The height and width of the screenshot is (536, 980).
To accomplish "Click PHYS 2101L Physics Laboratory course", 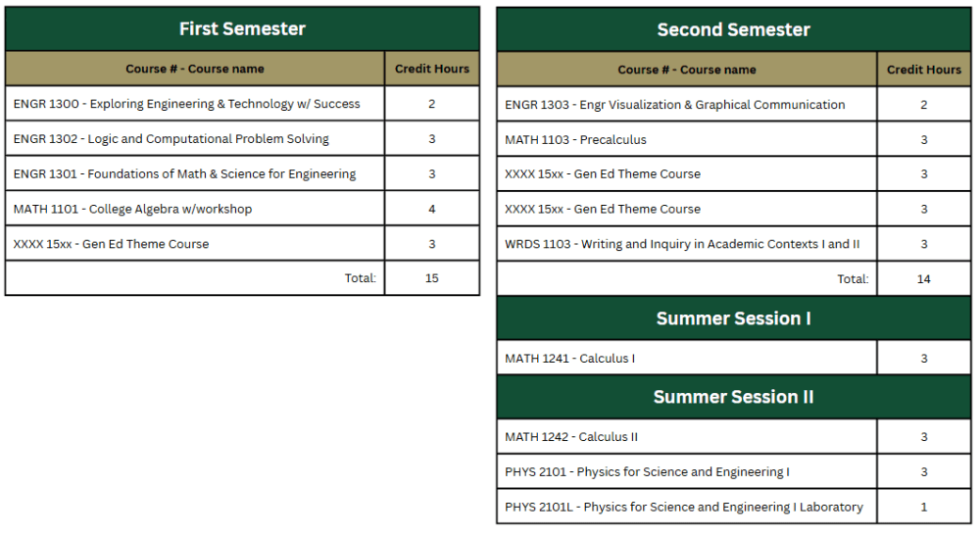I will tap(684, 508).
